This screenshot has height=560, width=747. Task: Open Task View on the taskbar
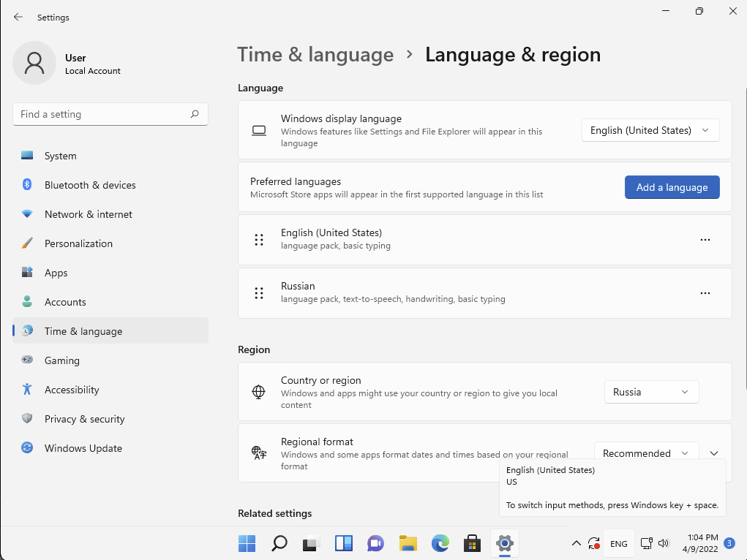tap(311, 543)
